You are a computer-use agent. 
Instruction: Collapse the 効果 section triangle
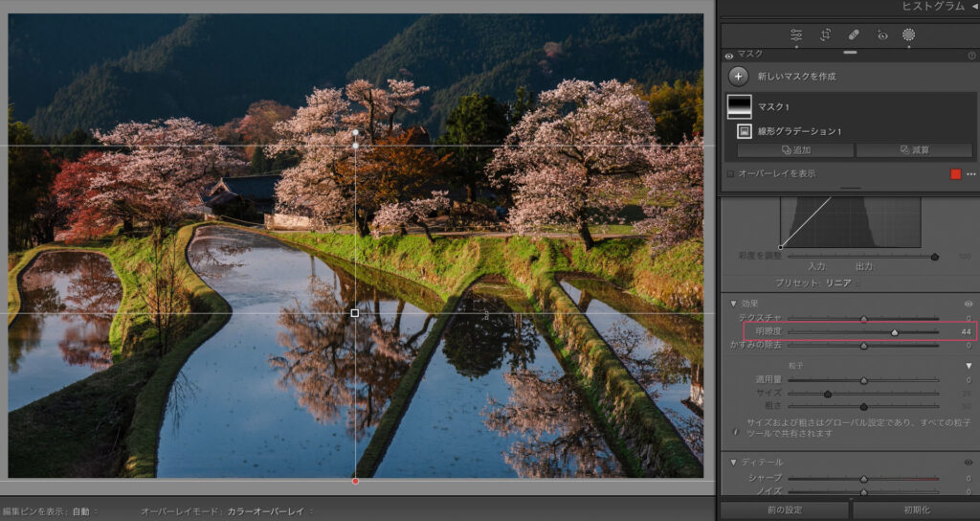[733, 304]
